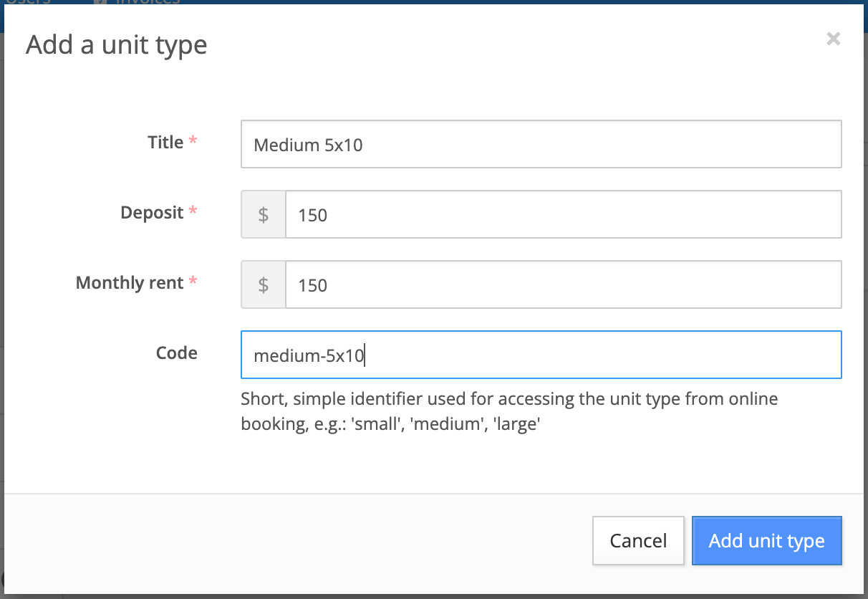Close the Add a unit type dialog
Image resolution: width=868 pixels, height=599 pixels.
(833, 39)
